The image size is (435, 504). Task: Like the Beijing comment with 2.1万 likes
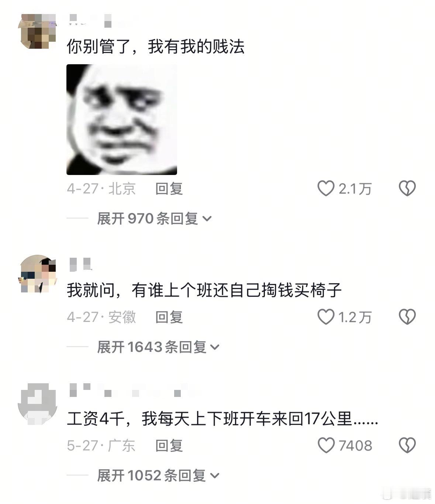coord(326,189)
